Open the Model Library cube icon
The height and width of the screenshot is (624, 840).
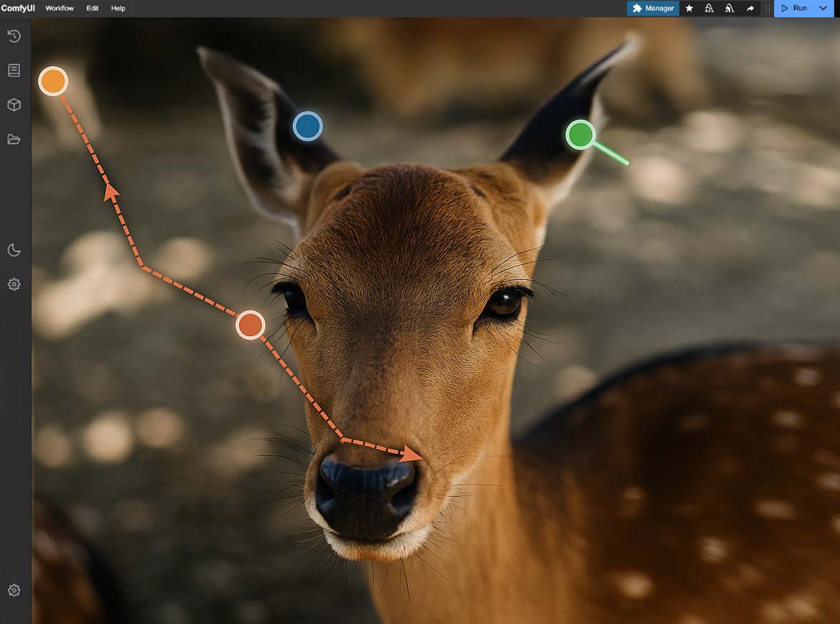[x=14, y=104]
